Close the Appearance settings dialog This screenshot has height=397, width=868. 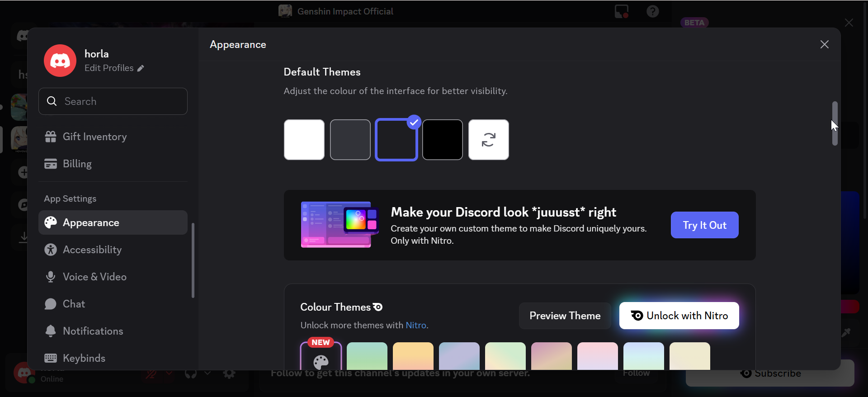click(825, 44)
